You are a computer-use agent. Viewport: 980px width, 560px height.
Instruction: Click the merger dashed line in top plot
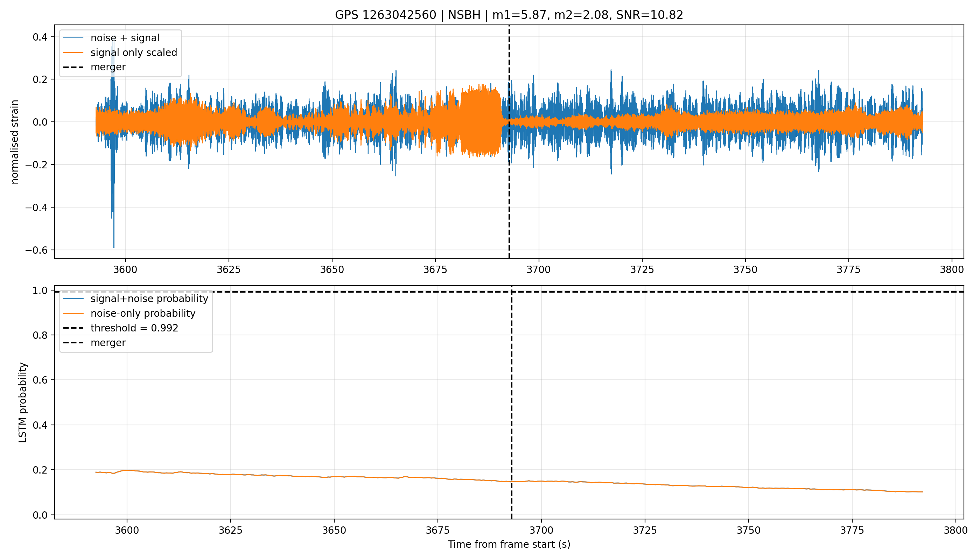509,192
